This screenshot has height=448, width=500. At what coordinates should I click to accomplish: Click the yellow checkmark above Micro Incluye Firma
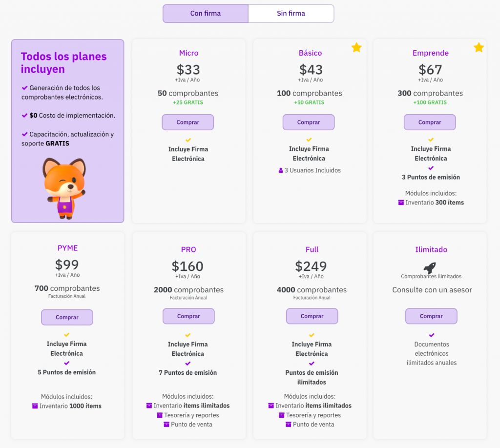(x=188, y=140)
